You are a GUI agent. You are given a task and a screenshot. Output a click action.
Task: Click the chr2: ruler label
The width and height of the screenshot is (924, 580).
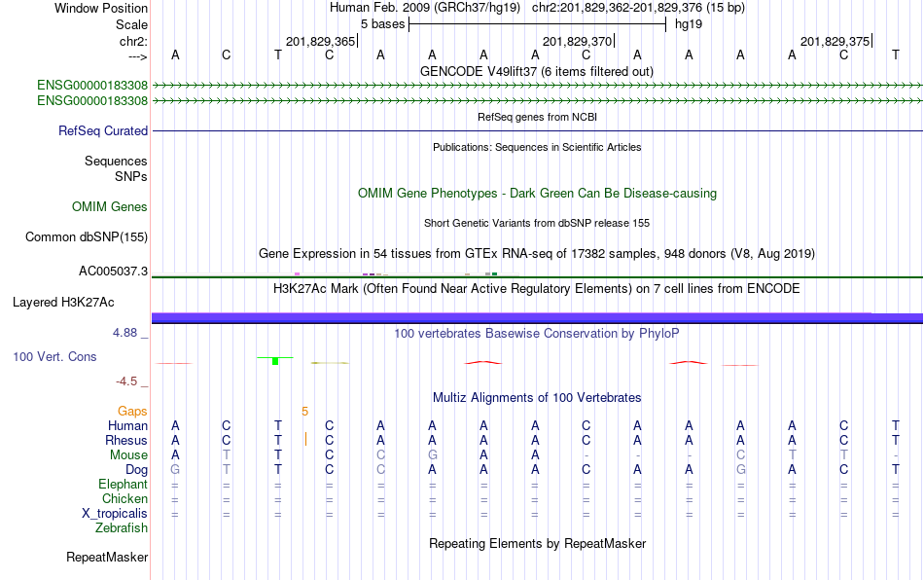(133, 41)
